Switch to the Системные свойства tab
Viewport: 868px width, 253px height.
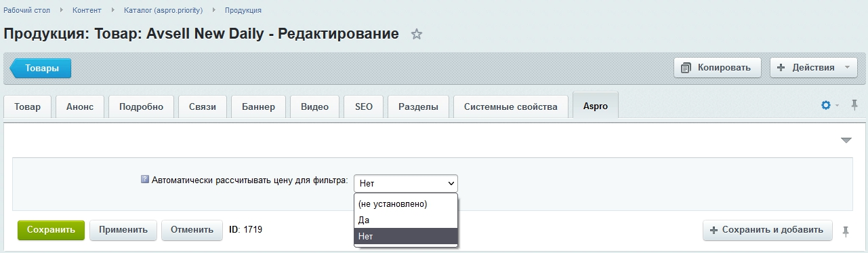click(x=511, y=107)
